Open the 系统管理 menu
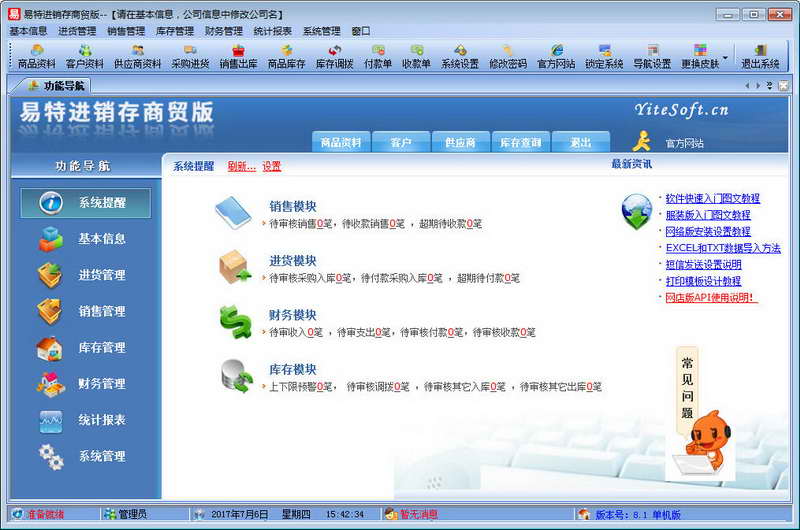The image size is (800, 530). pyautogui.click(x=322, y=31)
